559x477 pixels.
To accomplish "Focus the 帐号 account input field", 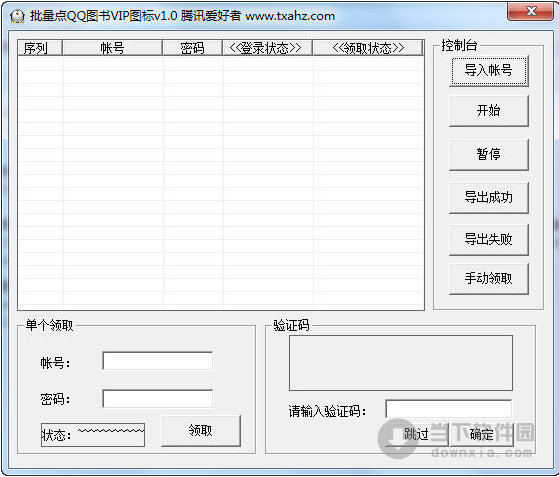I will coord(158,361).
